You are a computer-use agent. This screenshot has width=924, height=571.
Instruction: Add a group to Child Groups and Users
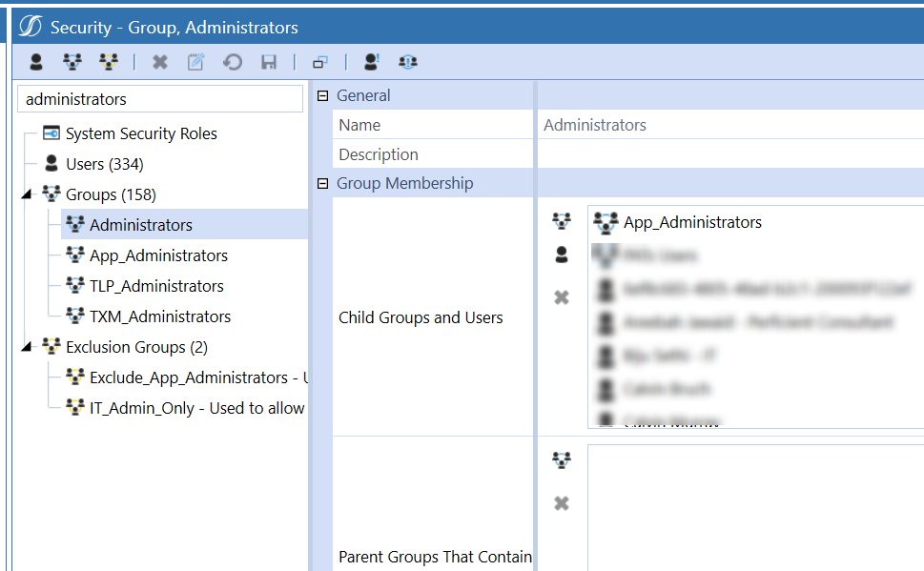tap(562, 222)
